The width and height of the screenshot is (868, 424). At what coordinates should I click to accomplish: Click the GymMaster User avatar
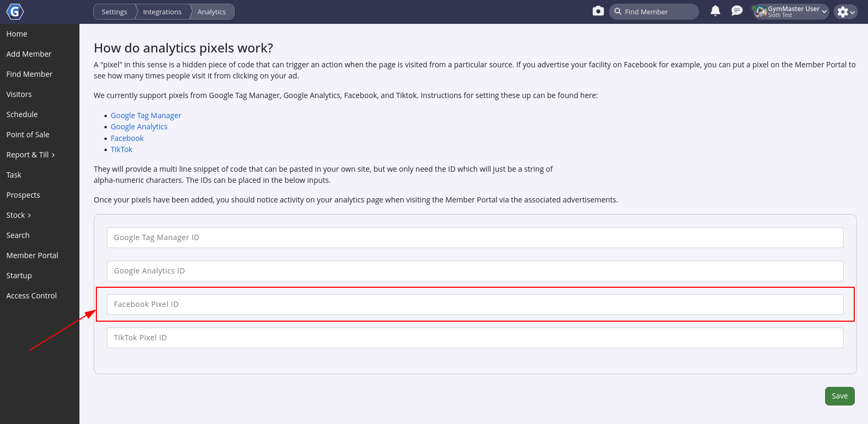click(760, 12)
